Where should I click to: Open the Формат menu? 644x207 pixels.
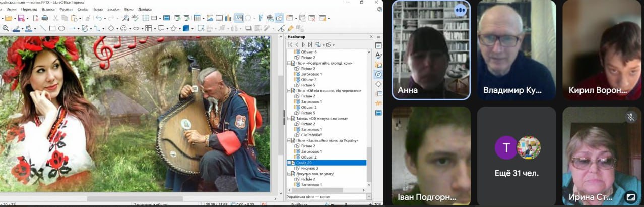[x=66, y=9]
